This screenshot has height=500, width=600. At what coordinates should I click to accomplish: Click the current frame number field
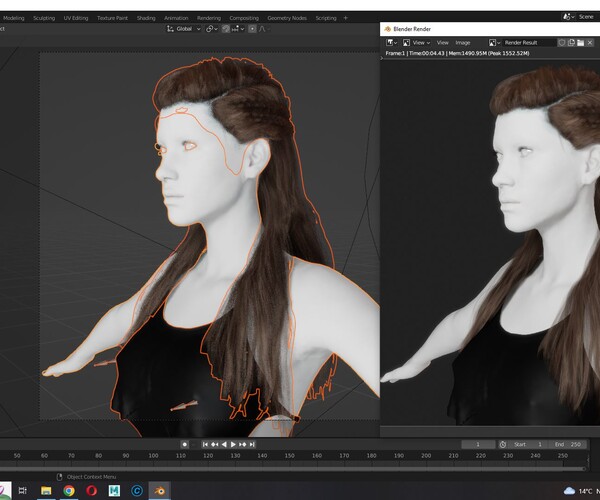478,444
